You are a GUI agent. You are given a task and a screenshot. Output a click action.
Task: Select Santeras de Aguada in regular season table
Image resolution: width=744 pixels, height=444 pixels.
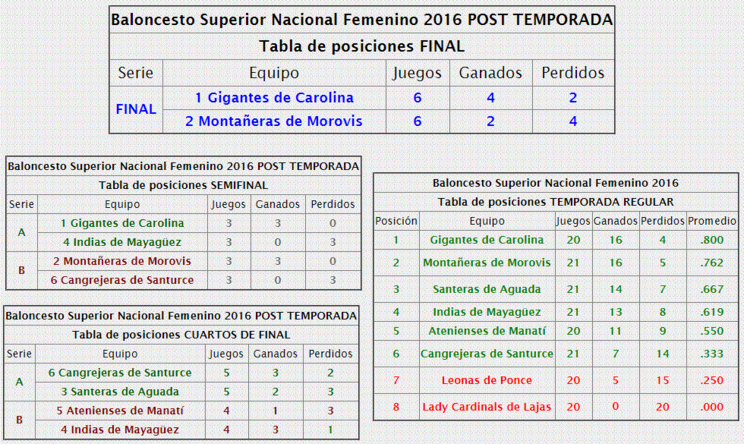pyautogui.click(x=487, y=289)
